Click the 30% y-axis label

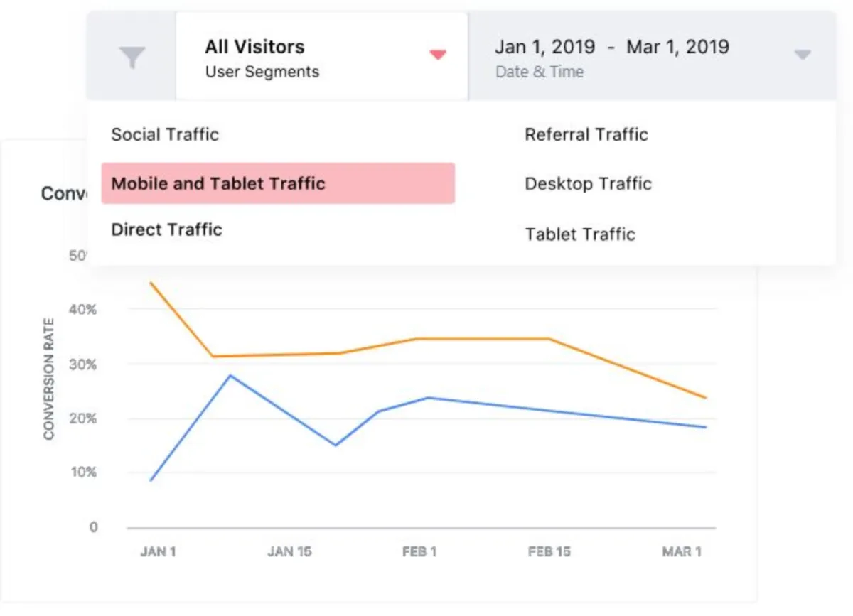coord(82,364)
